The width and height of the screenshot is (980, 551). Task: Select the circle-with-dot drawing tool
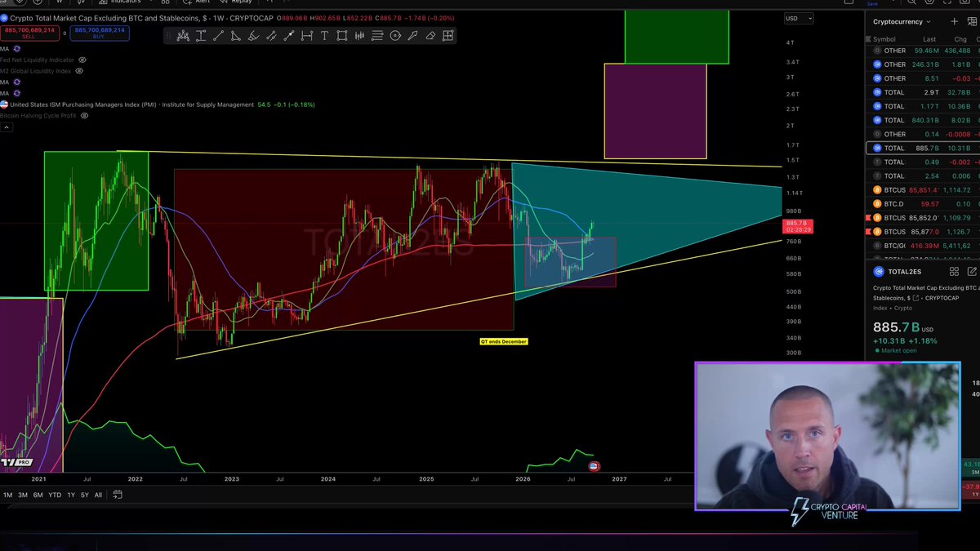(395, 35)
